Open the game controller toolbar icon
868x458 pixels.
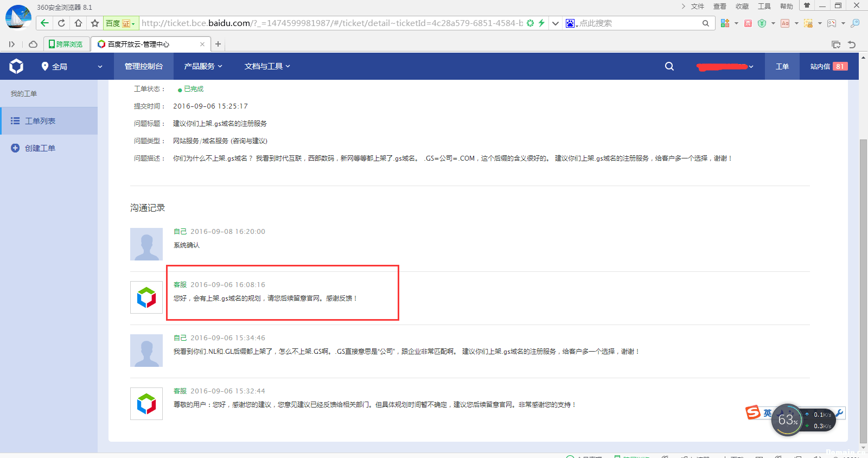832,23
